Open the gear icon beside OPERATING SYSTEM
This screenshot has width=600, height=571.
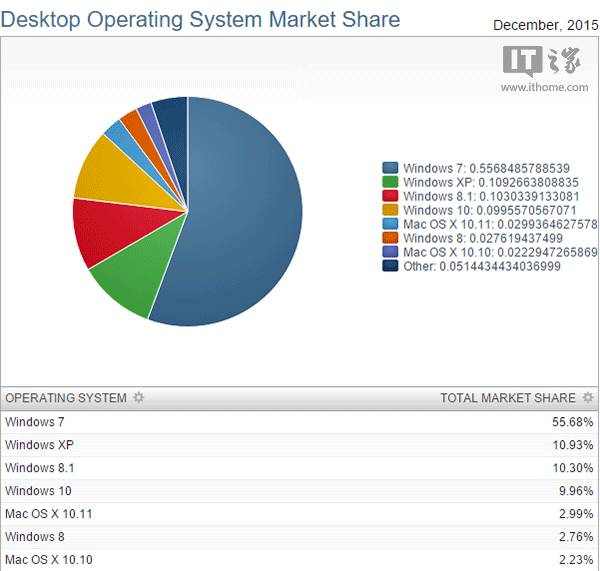click(138, 397)
